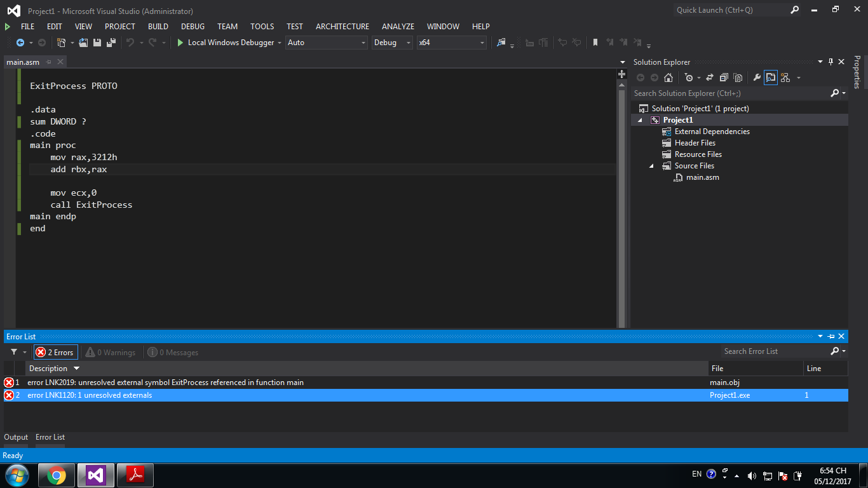The width and height of the screenshot is (868, 488).
Task: Click the Save All toolbar icon
Action: point(111,43)
